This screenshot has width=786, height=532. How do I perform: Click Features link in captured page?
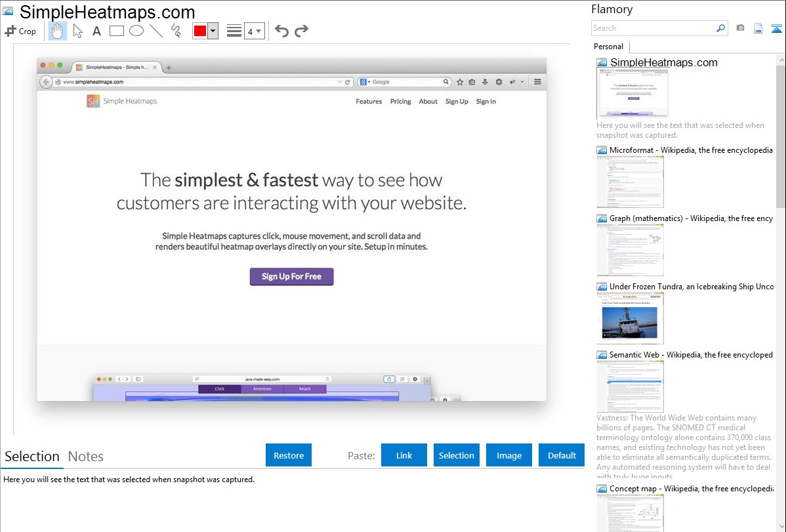coord(369,101)
